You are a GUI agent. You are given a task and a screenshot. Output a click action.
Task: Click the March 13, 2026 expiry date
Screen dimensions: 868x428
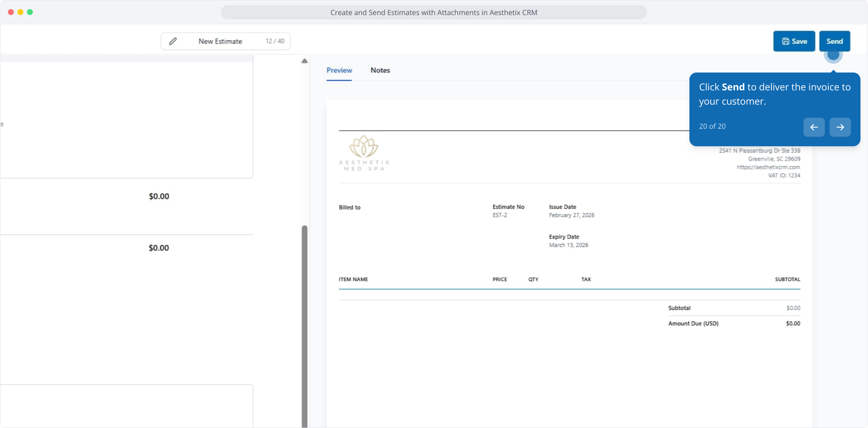[568, 245]
